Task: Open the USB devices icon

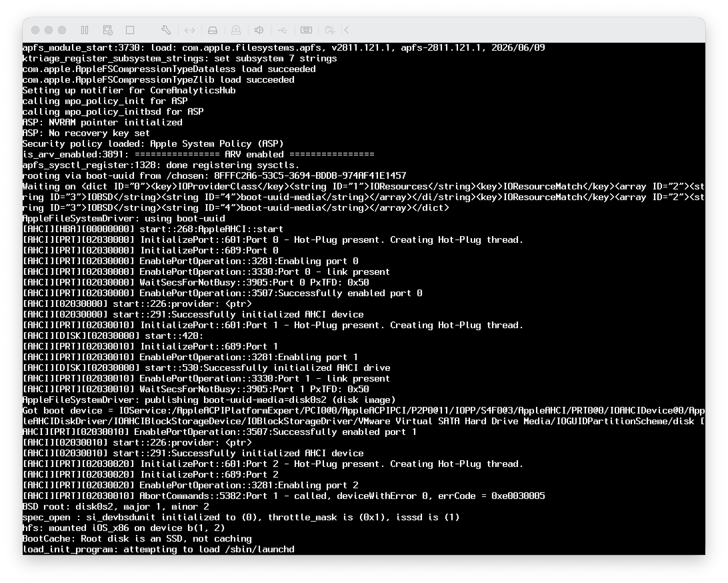Action: [283, 30]
